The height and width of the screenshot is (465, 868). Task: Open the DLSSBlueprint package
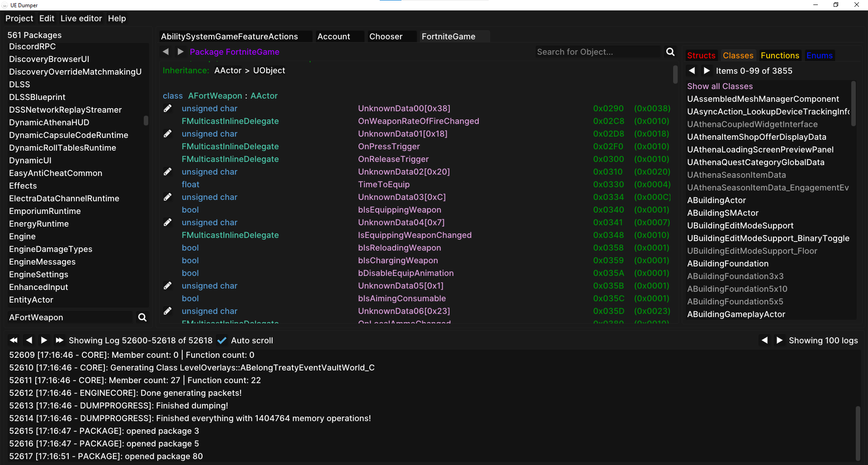coord(37,97)
